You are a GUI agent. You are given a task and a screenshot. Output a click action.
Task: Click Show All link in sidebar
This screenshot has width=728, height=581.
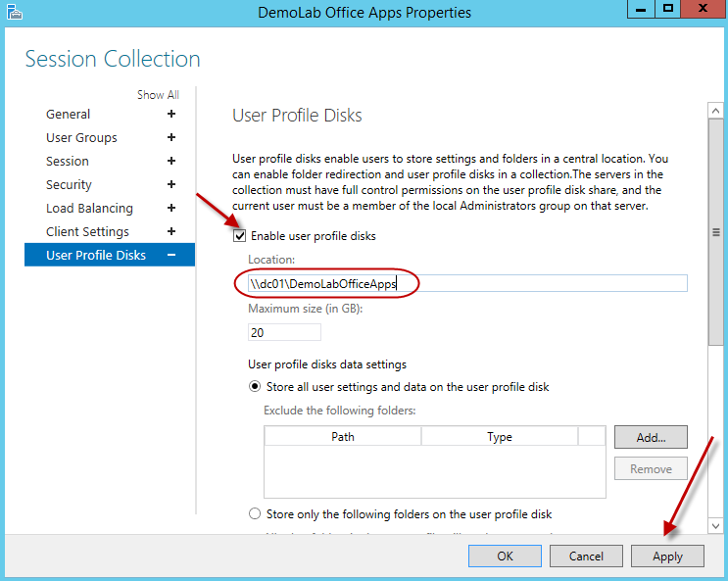tap(158, 95)
